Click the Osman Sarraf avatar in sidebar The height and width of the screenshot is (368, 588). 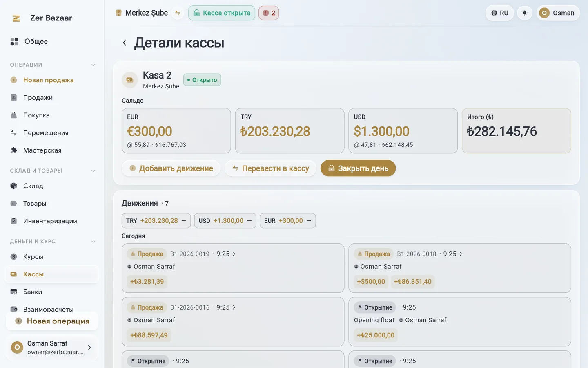pos(17,348)
